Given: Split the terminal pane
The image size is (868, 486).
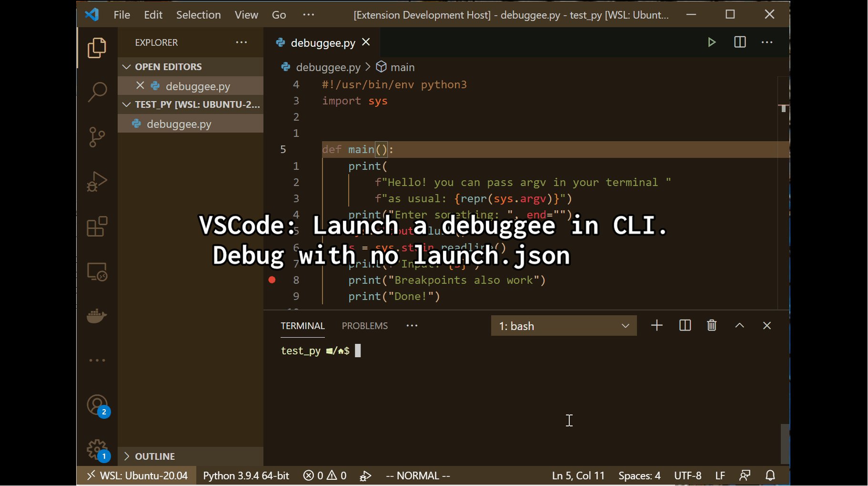Looking at the screenshot, I should click(x=685, y=326).
